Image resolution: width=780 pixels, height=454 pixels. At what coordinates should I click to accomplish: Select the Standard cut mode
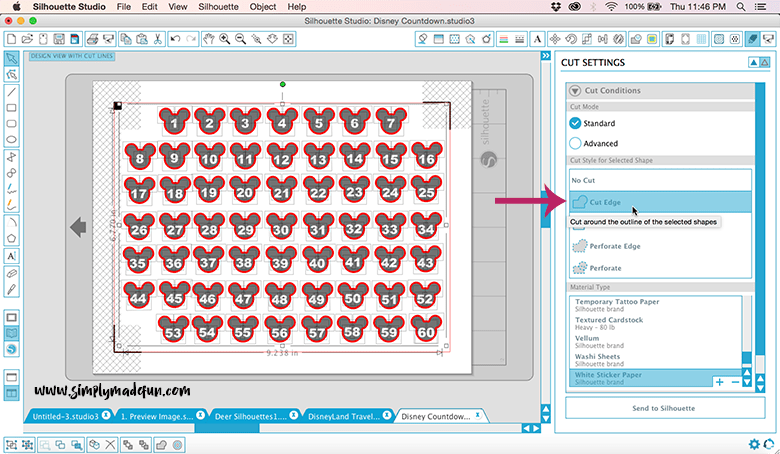coord(575,123)
